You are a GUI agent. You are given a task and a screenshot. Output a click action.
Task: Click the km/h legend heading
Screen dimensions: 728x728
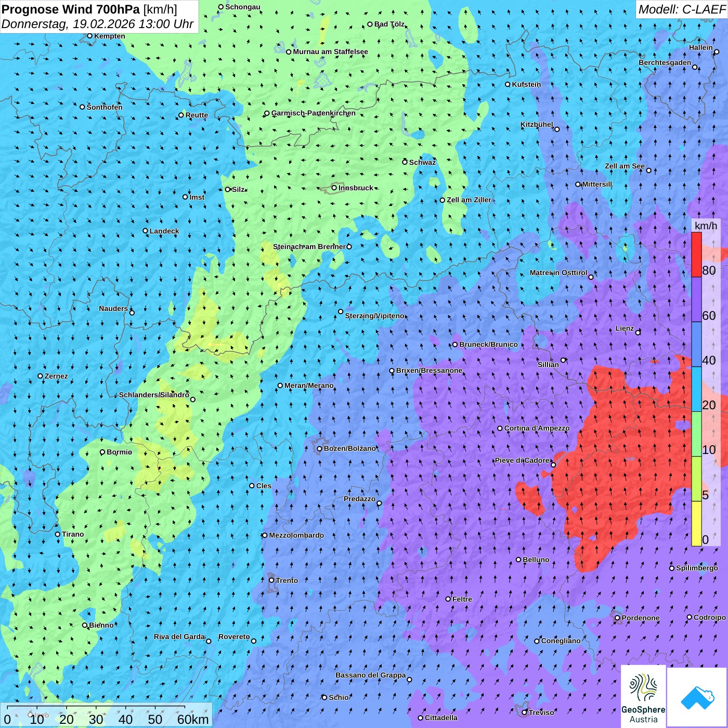(x=706, y=225)
